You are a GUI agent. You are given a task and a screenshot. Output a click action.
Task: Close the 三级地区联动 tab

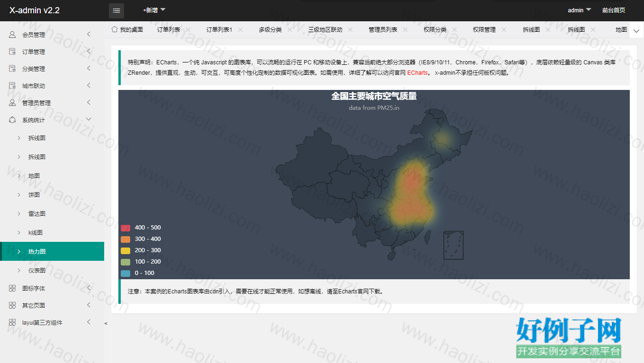[x=350, y=29]
